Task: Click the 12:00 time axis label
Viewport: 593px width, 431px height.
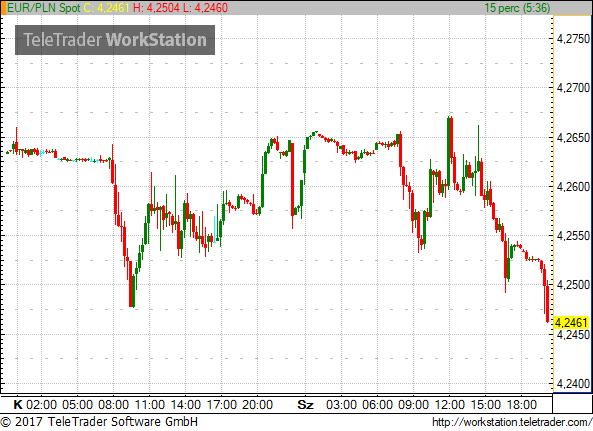Action: (x=449, y=405)
